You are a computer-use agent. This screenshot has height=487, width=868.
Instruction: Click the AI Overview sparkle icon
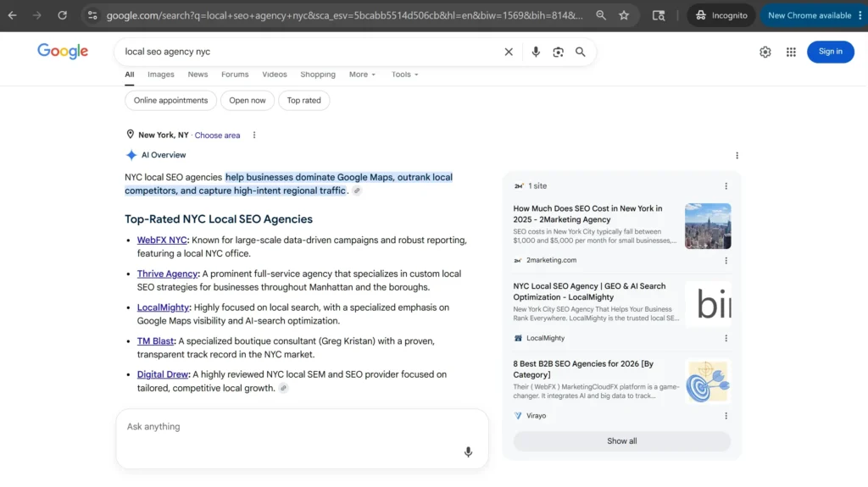coord(131,155)
